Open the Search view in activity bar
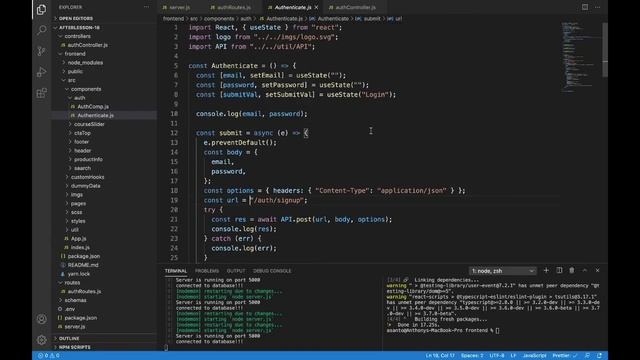The image size is (640, 360). pyautogui.click(x=41, y=30)
